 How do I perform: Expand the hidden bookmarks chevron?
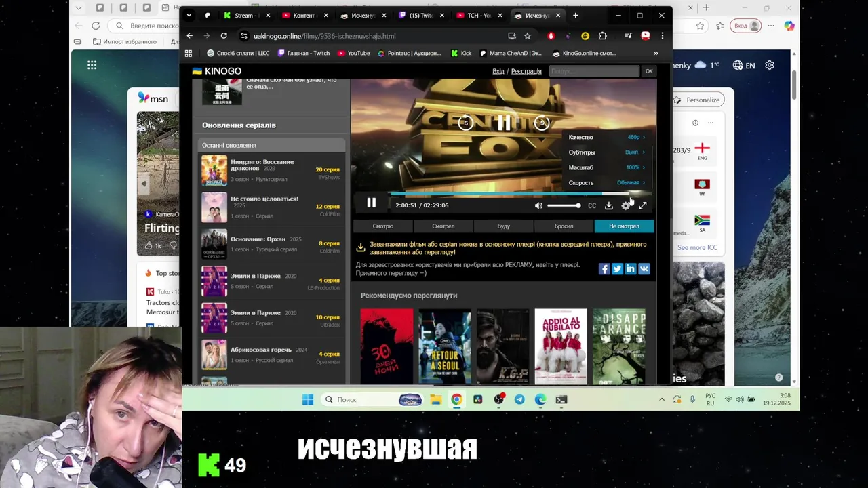point(656,53)
